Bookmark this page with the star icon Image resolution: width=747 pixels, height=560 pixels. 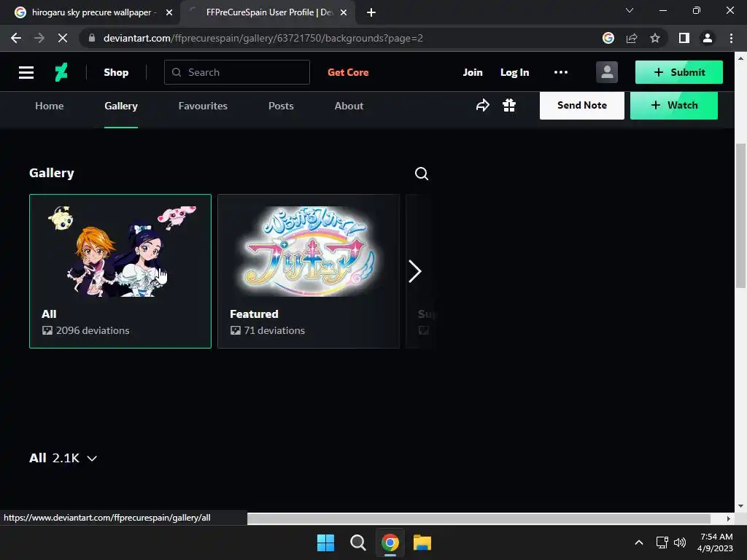click(655, 38)
